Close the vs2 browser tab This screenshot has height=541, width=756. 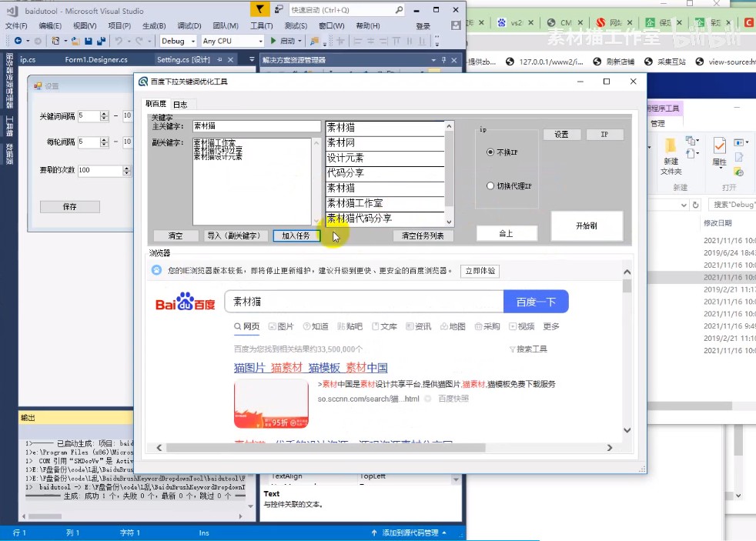tap(530, 22)
